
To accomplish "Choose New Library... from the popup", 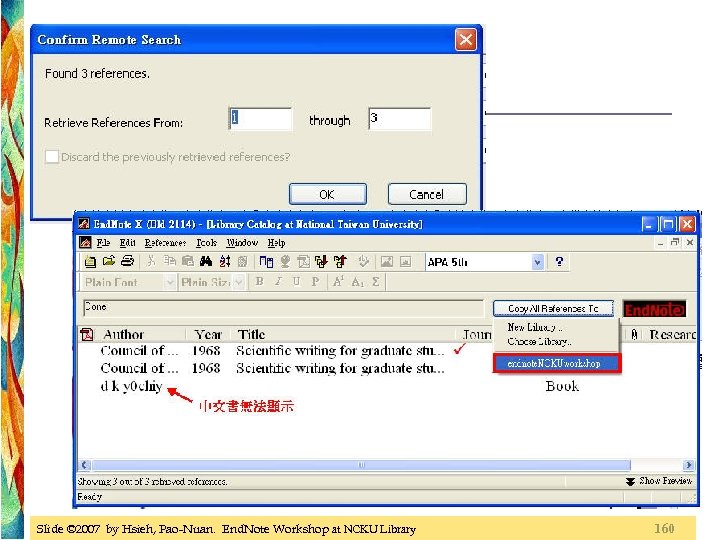I will (x=535, y=327).
